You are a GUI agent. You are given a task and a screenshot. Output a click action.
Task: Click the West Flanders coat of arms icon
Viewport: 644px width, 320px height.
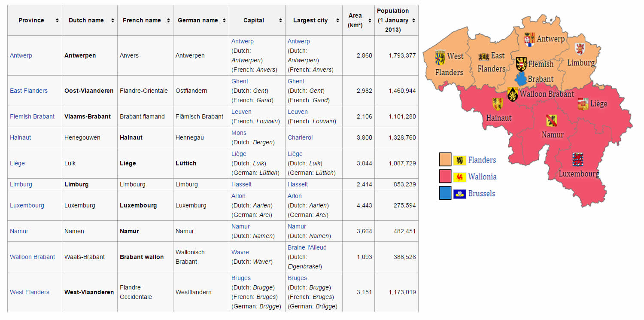[x=440, y=57]
